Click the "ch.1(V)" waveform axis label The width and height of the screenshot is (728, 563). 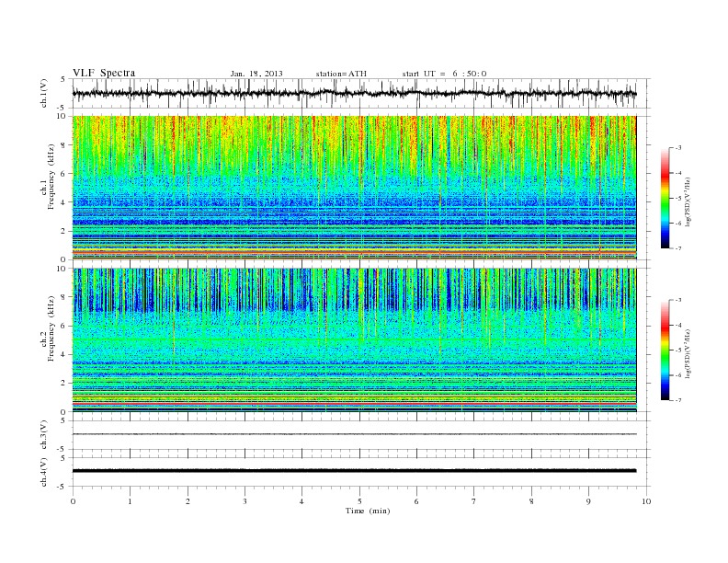click(x=44, y=93)
